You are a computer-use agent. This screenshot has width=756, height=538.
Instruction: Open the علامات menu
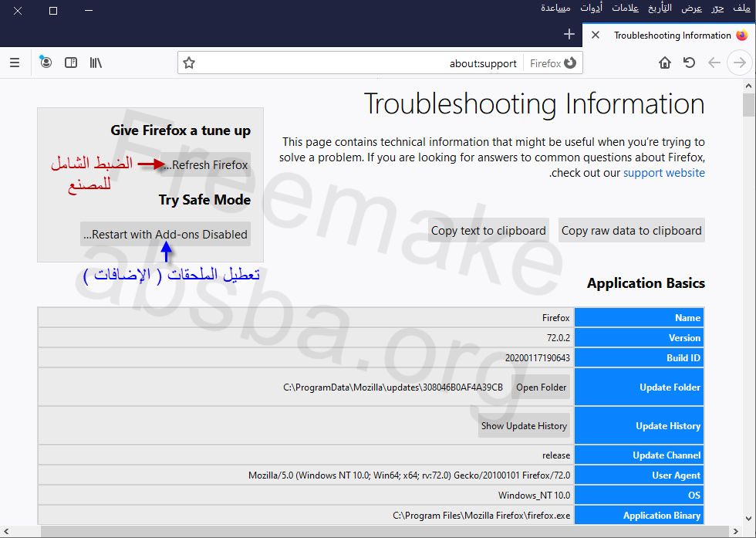626,8
